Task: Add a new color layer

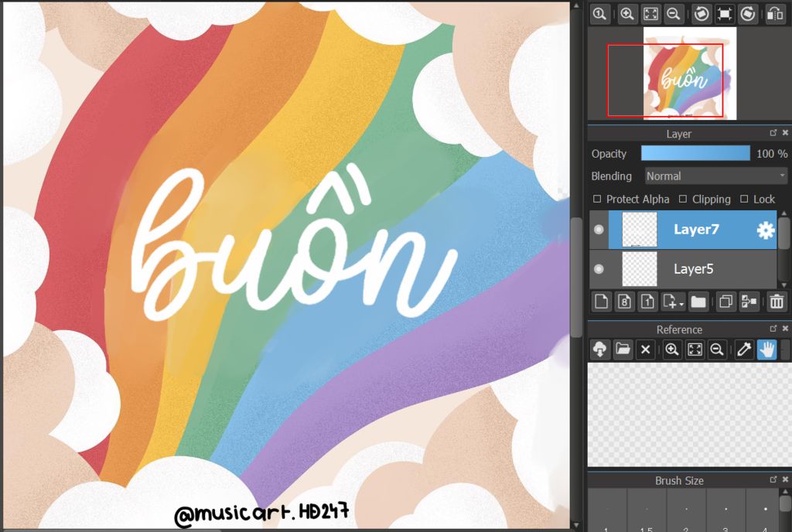Action: point(601,302)
